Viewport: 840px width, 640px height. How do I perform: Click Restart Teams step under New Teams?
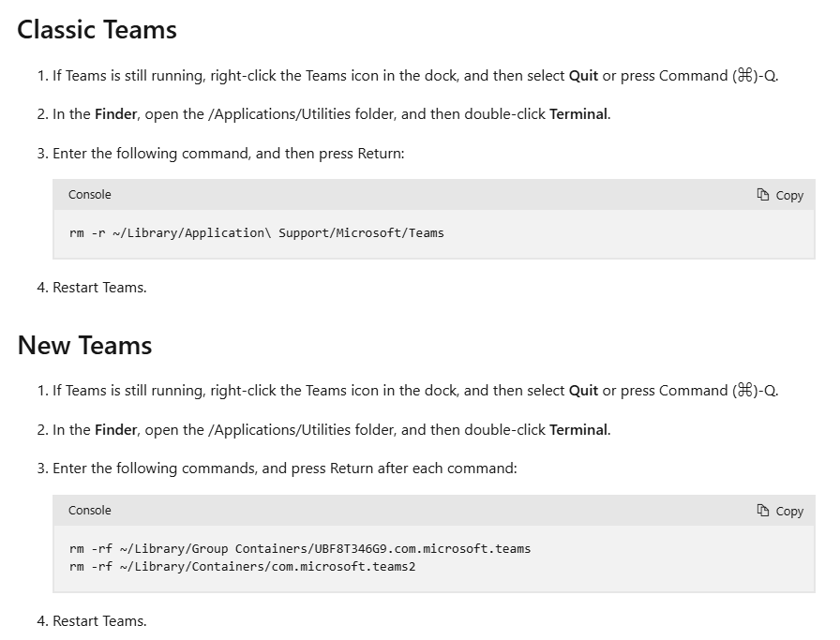(x=99, y=620)
